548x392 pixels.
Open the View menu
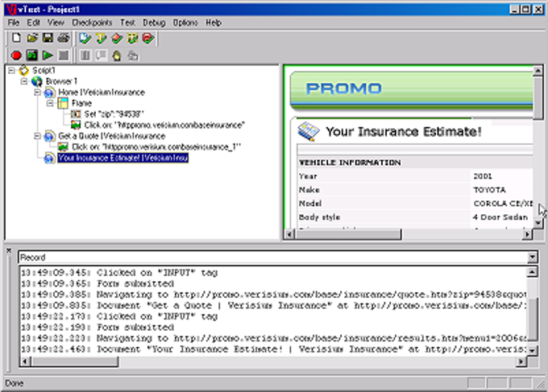pos(56,23)
